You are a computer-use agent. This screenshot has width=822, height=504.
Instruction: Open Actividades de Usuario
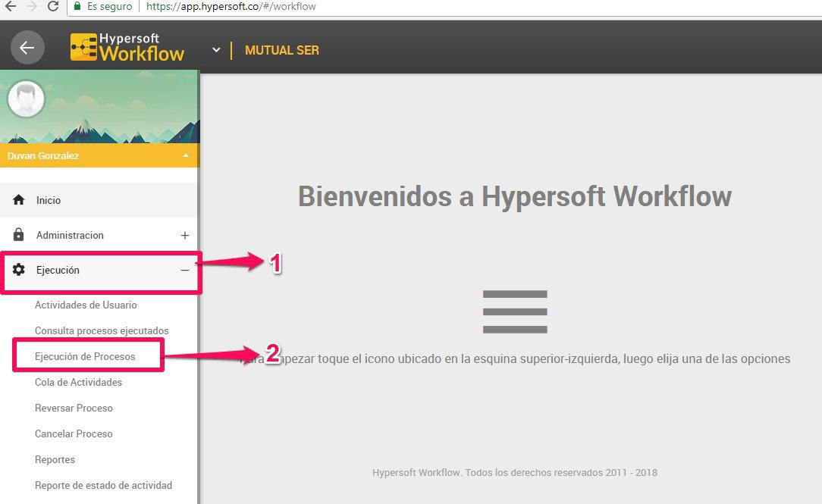tap(86, 305)
